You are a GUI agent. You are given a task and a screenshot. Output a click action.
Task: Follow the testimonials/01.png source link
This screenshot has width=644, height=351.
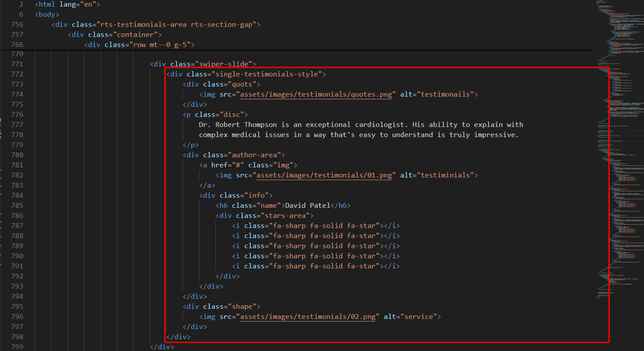click(326, 175)
